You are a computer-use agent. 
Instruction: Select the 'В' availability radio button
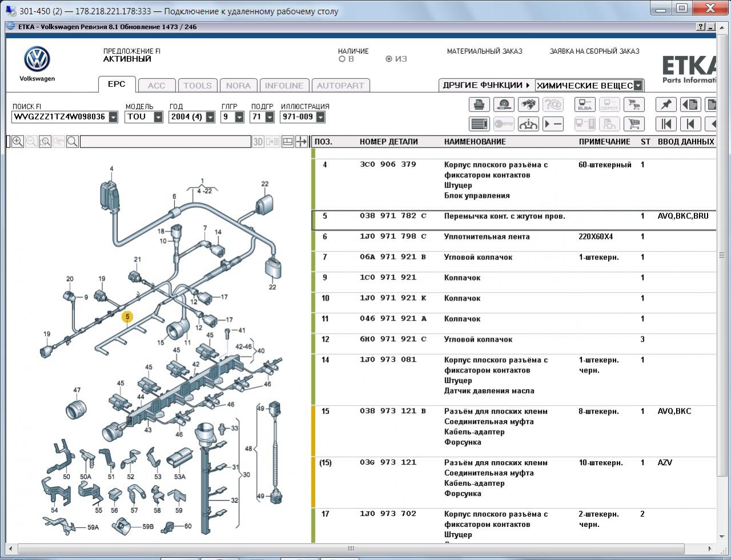[x=342, y=59]
